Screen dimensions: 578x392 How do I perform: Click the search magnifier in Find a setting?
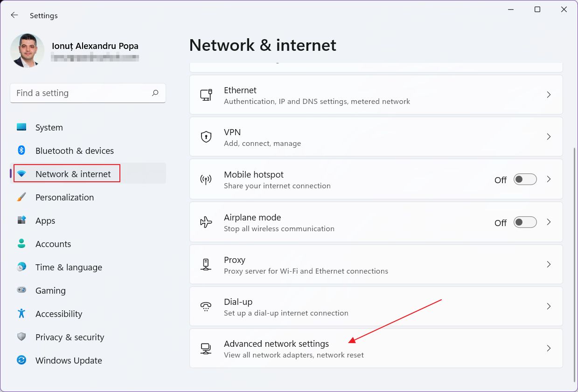pyautogui.click(x=155, y=93)
